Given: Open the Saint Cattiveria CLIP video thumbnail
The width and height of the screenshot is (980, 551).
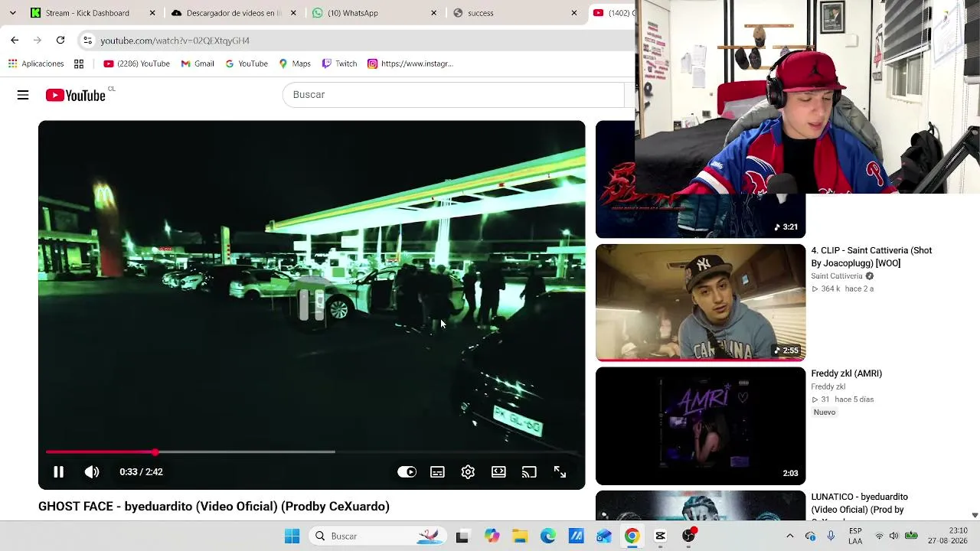Looking at the screenshot, I should (x=701, y=302).
